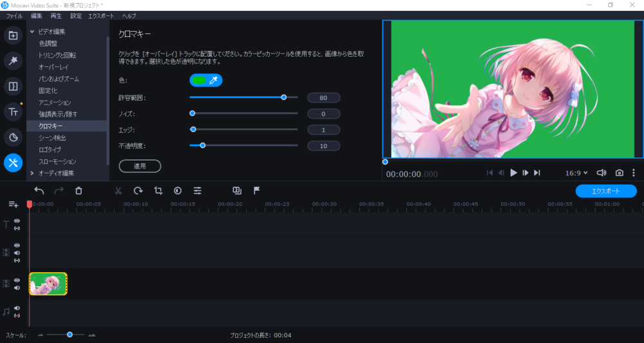Open the titles Tt sidebar icon
644x343 pixels.
13,112
